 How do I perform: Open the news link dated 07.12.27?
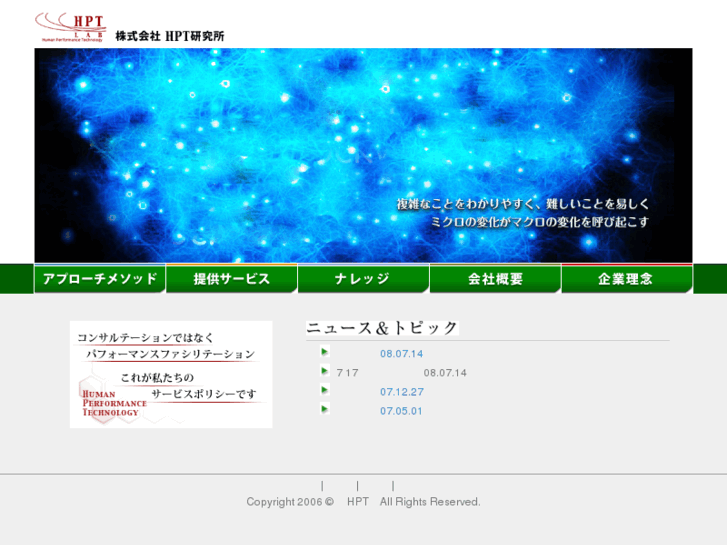point(402,392)
